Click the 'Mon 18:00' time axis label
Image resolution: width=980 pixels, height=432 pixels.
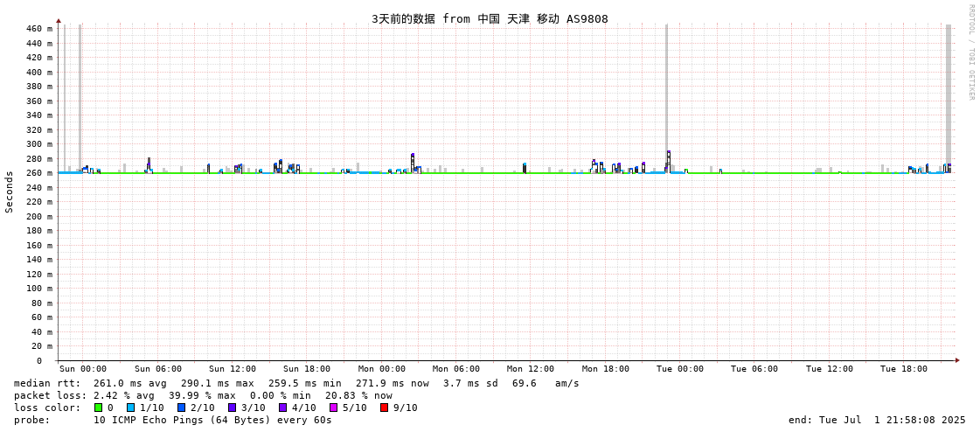[x=606, y=369]
